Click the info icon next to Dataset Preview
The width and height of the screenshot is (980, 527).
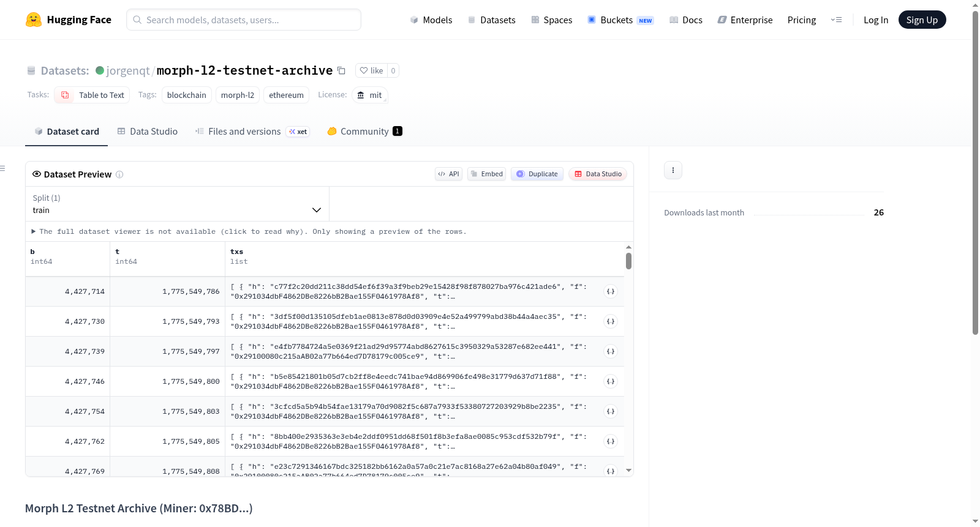[119, 174]
